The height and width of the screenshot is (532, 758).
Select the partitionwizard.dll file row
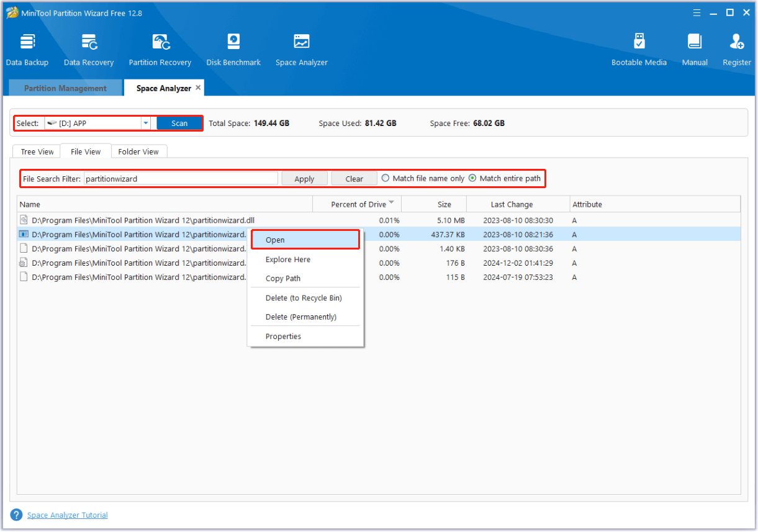[379, 220]
